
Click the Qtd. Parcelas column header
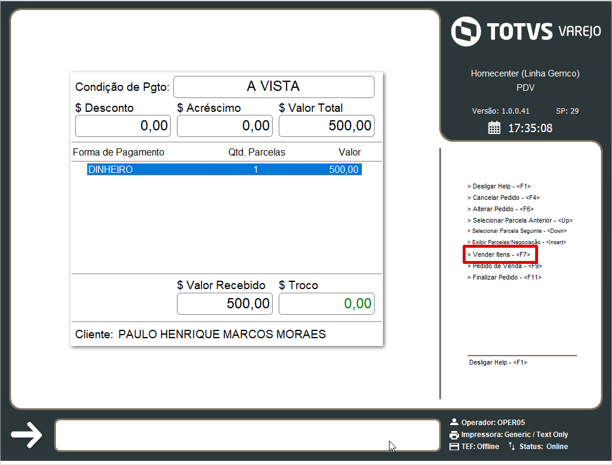(257, 152)
